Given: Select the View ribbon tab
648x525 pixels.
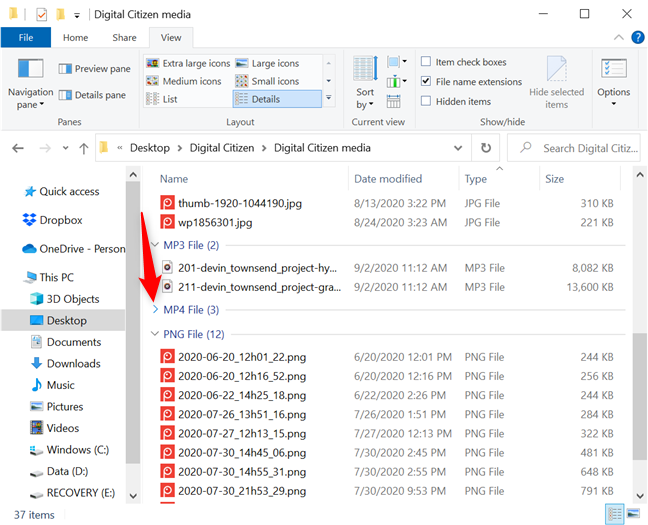Looking at the screenshot, I should click(171, 38).
